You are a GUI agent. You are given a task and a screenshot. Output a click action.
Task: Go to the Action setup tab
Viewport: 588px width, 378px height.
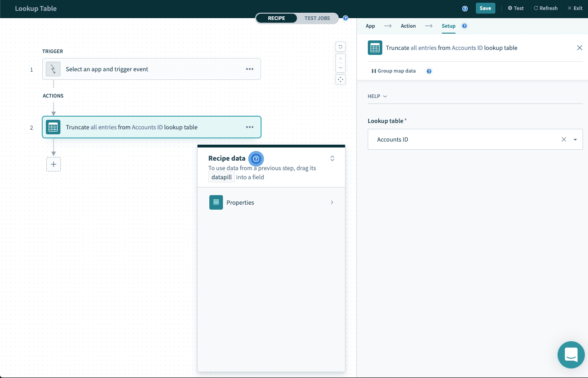click(408, 26)
